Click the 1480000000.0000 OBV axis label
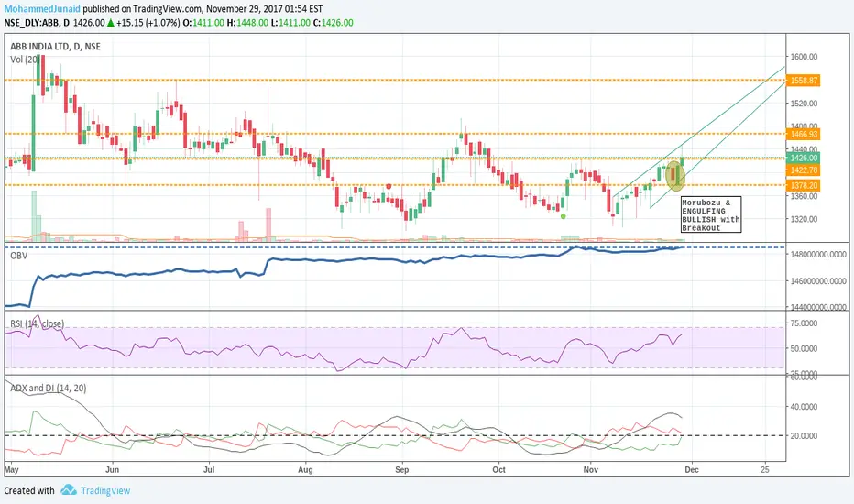This screenshot has width=854, height=504. point(818,255)
